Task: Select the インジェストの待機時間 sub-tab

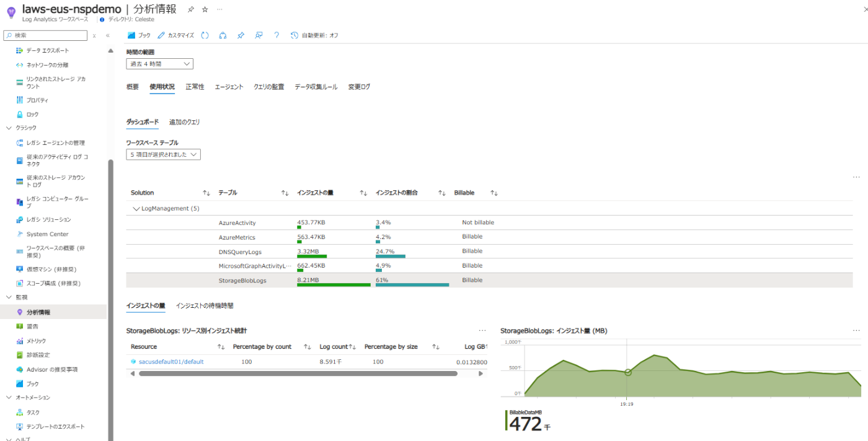Action: click(205, 305)
